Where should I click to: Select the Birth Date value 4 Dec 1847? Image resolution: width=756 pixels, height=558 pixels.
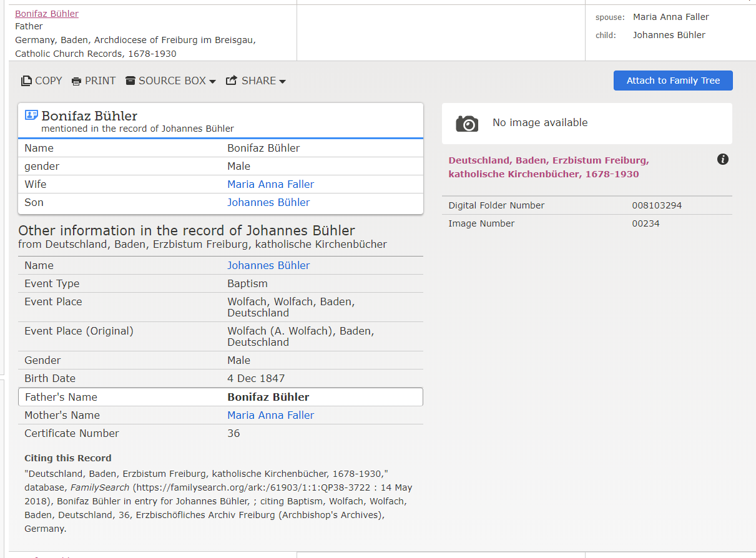[256, 378]
